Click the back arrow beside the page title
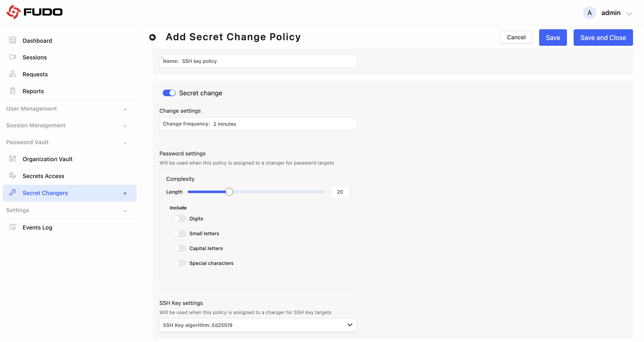This screenshot has width=644, height=342. click(152, 37)
